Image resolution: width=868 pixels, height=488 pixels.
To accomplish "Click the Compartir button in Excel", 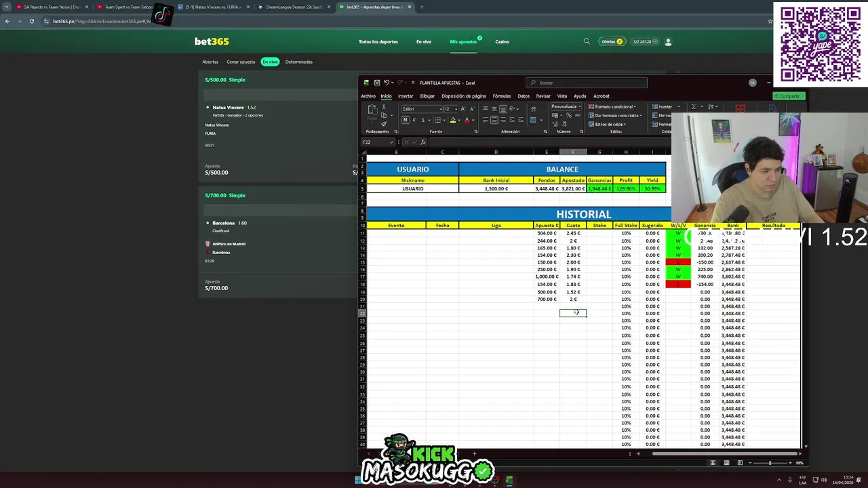I will tap(789, 96).
